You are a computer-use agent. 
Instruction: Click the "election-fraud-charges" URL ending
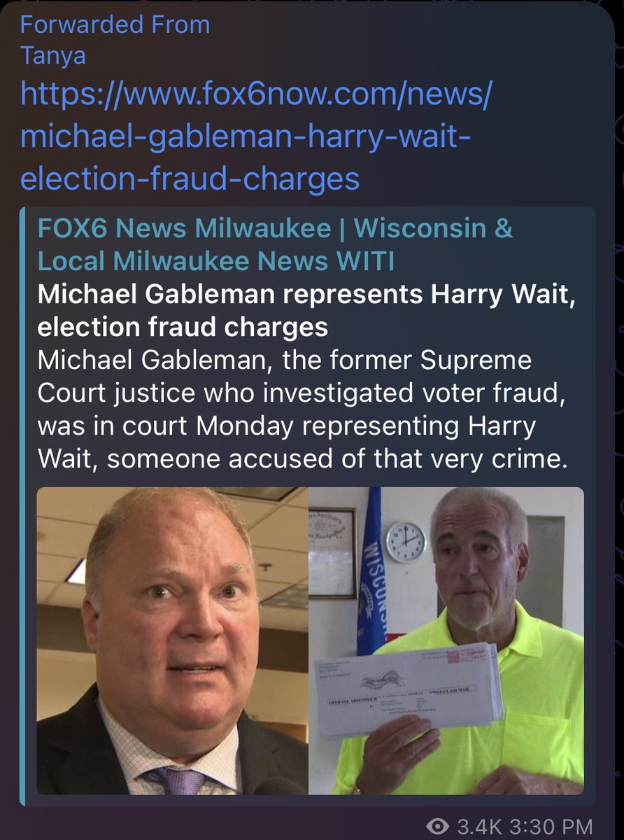190,178
